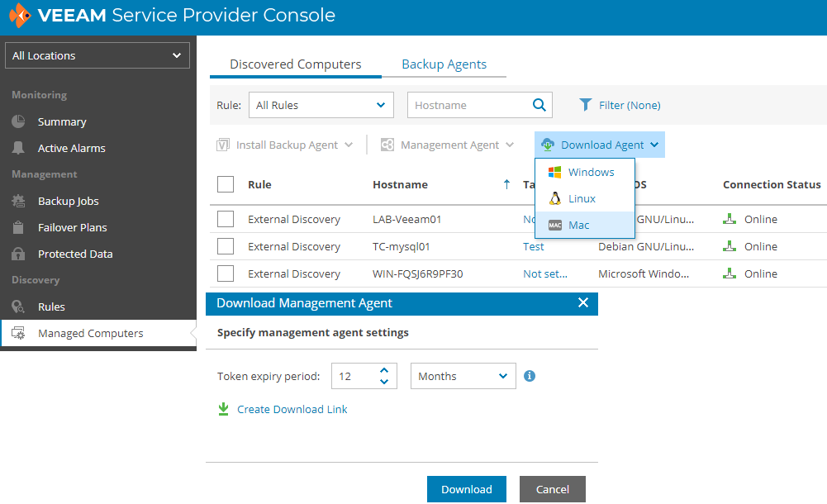
Task: Expand the Install Backup Agent menu
Action: pyautogui.click(x=349, y=145)
